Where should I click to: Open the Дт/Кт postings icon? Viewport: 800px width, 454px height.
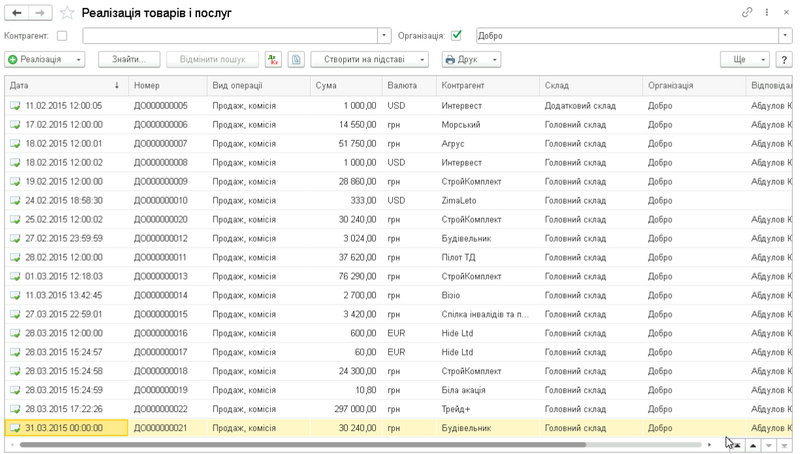tap(273, 60)
